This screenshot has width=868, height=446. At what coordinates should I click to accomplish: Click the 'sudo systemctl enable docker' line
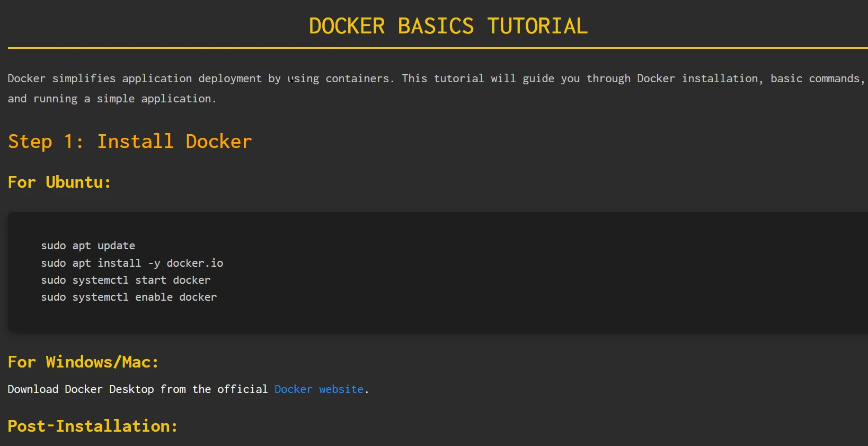(x=129, y=297)
